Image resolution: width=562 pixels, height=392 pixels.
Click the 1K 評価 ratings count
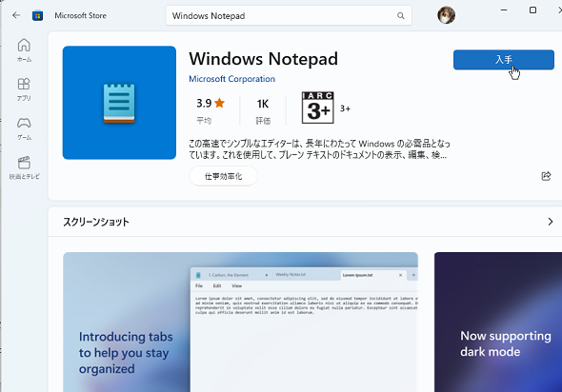point(263,111)
